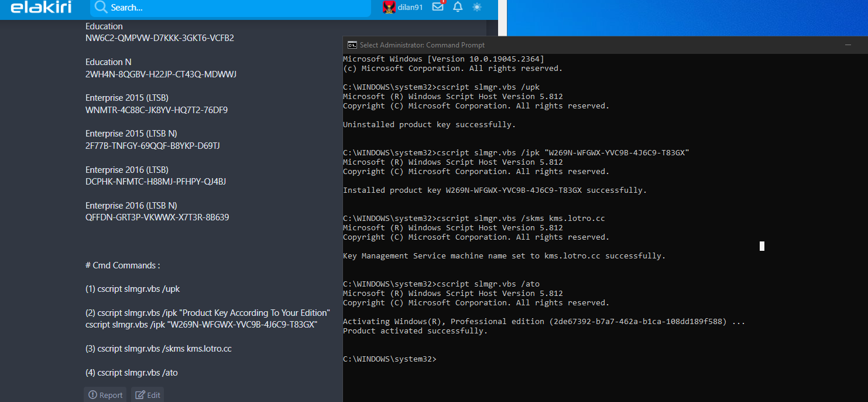868x402 pixels.
Task: Click 'Uninstalled product key successfully.' in Command Prompt
Action: (430, 125)
